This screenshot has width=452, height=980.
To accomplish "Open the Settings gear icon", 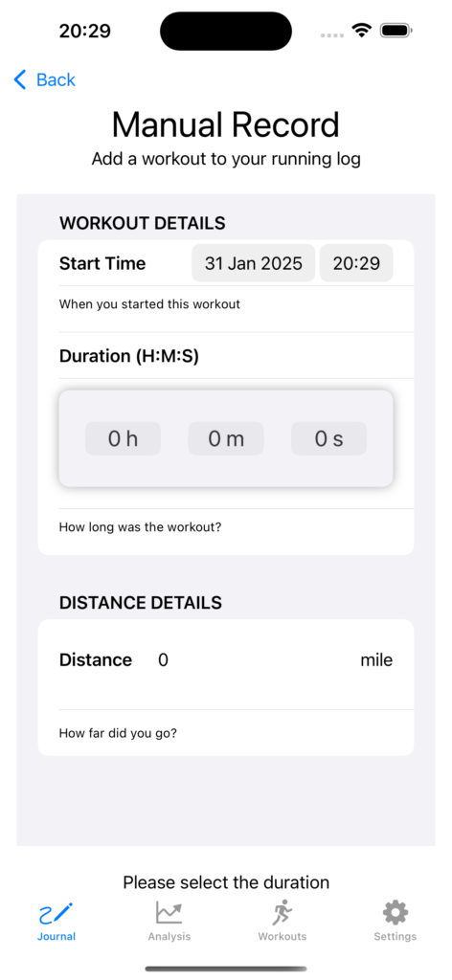I will pyautogui.click(x=395, y=913).
